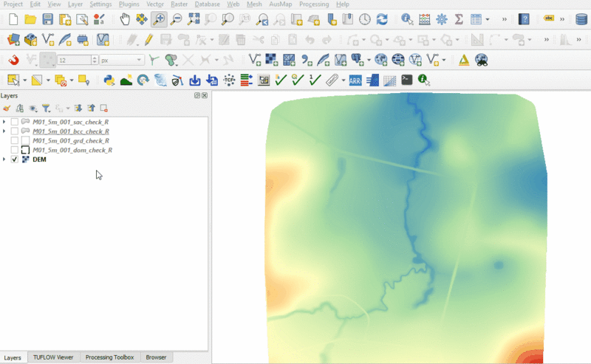Activate the Zoom In magnifier tool
This screenshot has height=364, width=591.
(159, 19)
